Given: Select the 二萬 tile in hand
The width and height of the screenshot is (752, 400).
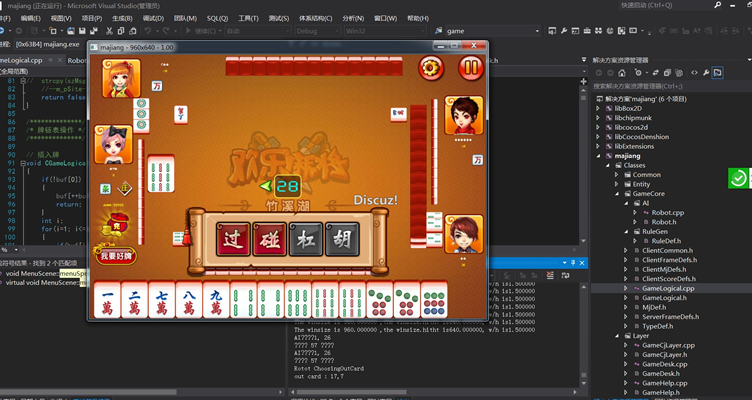Looking at the screenshot, I should coord(135,300).
